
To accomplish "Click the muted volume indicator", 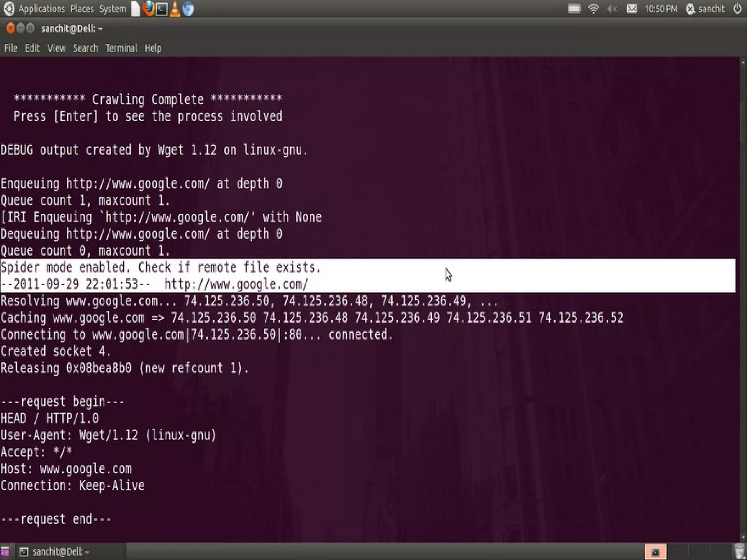I will pyautogui.click(x=612, y=9).
